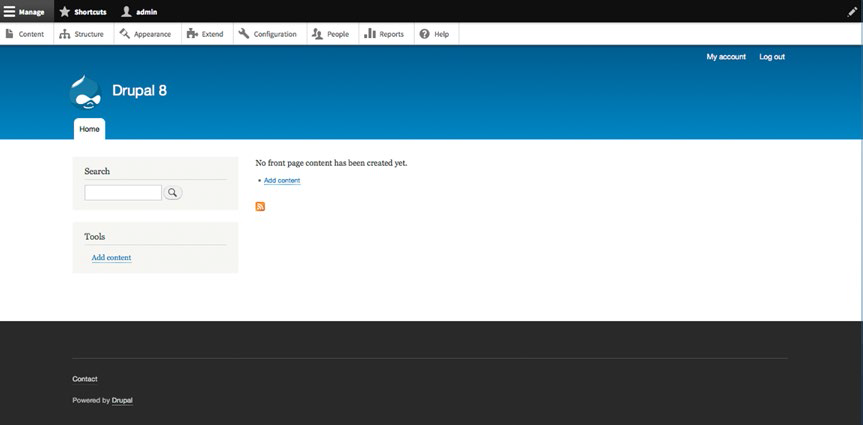Click the Shortcuts star icon
The height and width of the screenshot is (425, 863).
point(65,12)
